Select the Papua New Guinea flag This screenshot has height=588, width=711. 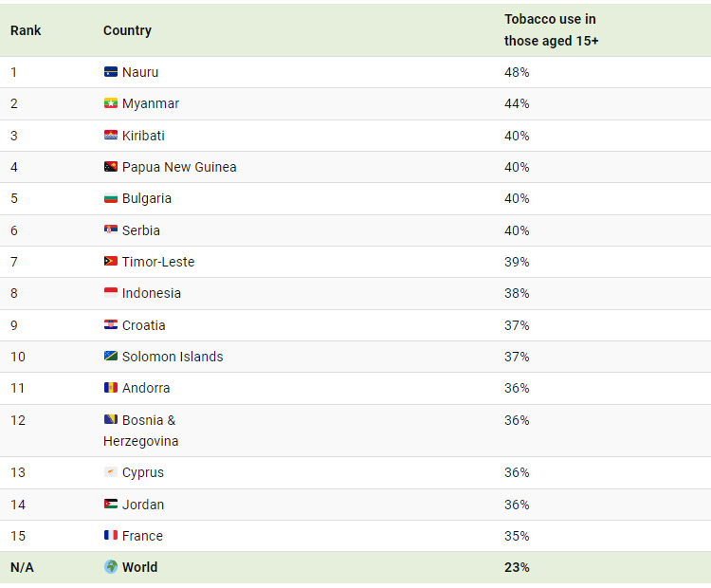[x=110, y=167]
